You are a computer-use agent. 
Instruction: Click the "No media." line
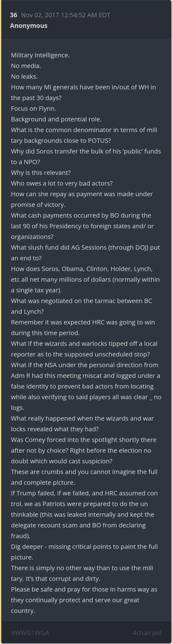26,66
